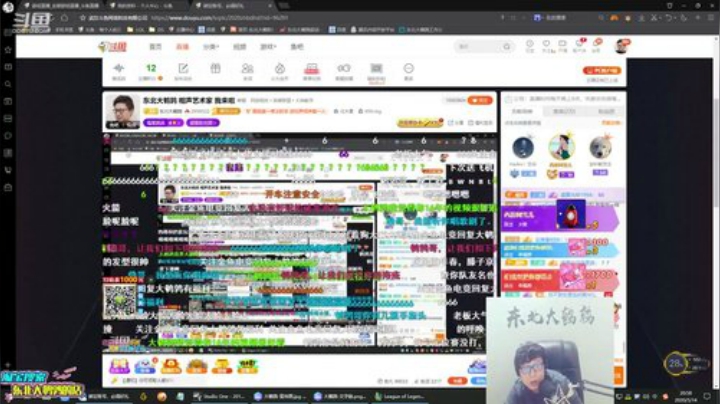Open the dog avatar in ranking
The width and height of the screenshot is (720, 404).
click(x=600, y=148)
